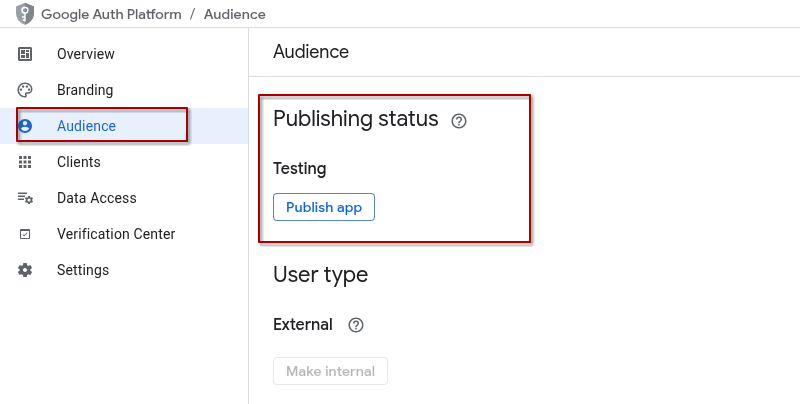The image size is (800, 404).
Task: Click the Clients grid icon
Action: tap(25, 162)
